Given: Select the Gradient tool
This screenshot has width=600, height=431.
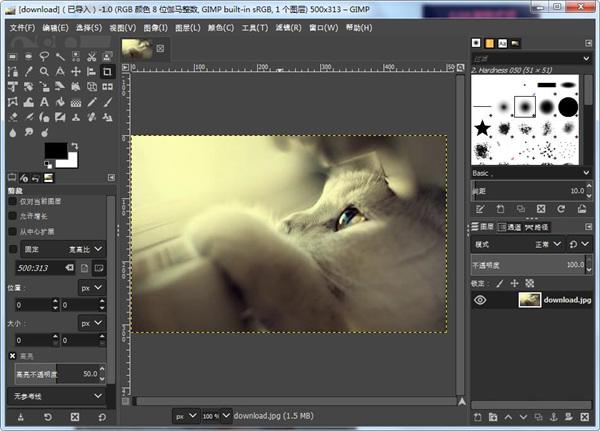Looking at the screenshot, I should [76, 102].
